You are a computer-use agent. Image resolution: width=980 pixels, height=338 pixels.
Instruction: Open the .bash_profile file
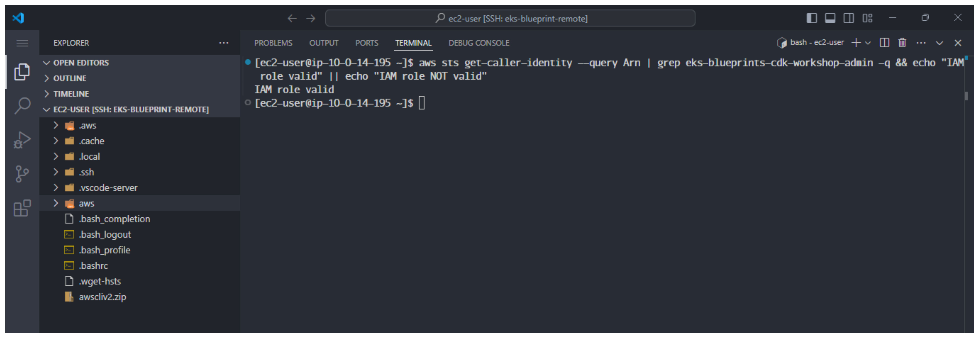[140, 250]
